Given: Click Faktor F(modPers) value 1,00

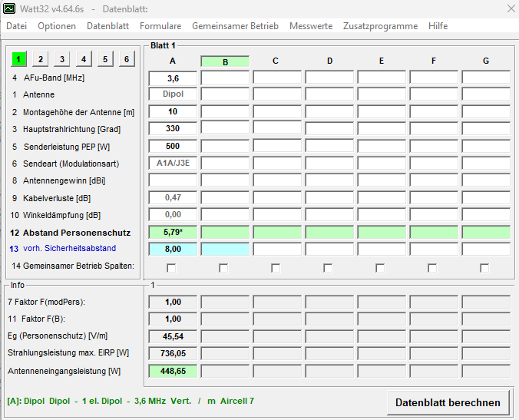Looking at the screenshot, I should (x=173, y=302).
